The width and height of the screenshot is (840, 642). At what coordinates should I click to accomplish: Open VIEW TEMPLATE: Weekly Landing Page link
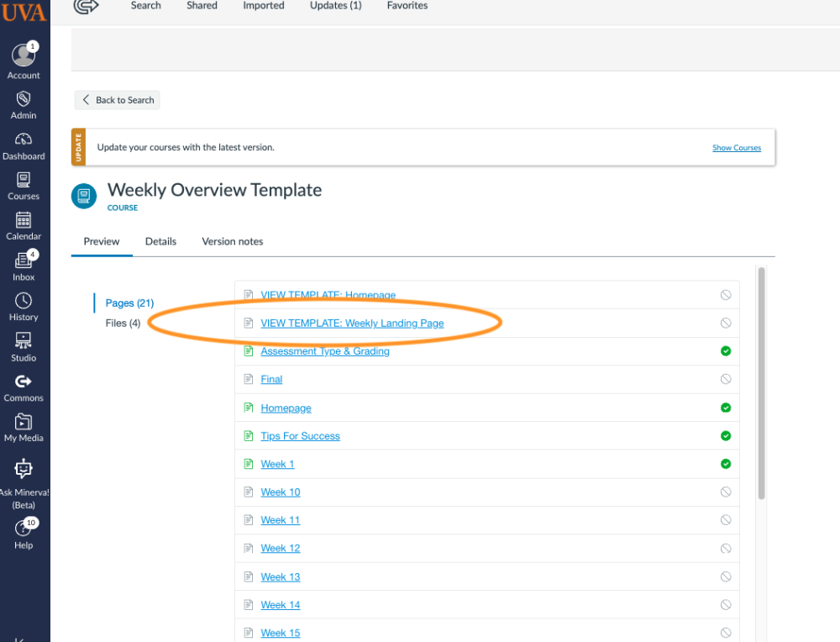pyautogui.click(x=352, y=324)
